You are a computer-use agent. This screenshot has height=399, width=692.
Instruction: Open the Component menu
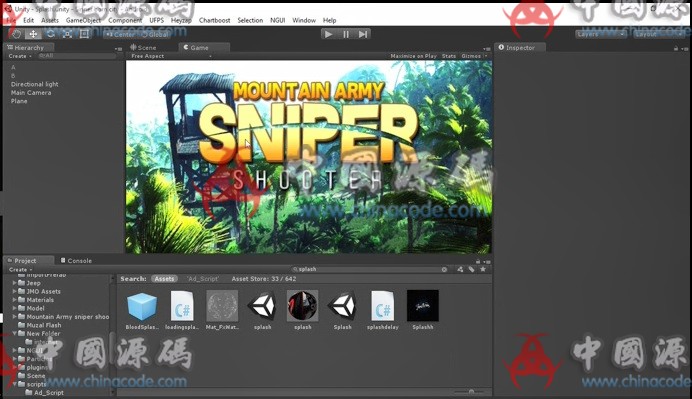pos(125,20)
